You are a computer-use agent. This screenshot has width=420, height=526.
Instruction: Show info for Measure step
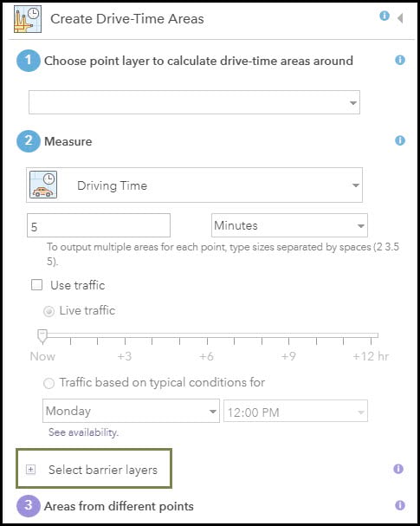click(399, 140)
